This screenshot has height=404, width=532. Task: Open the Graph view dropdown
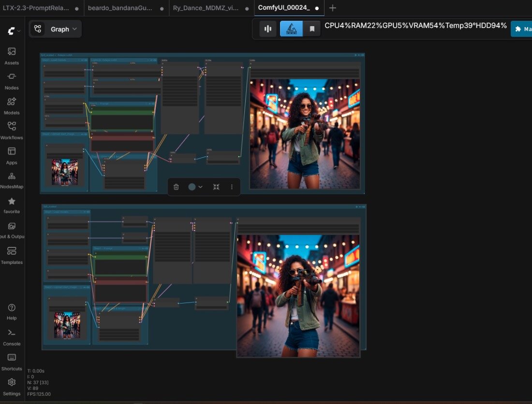[x=55, y=29]
